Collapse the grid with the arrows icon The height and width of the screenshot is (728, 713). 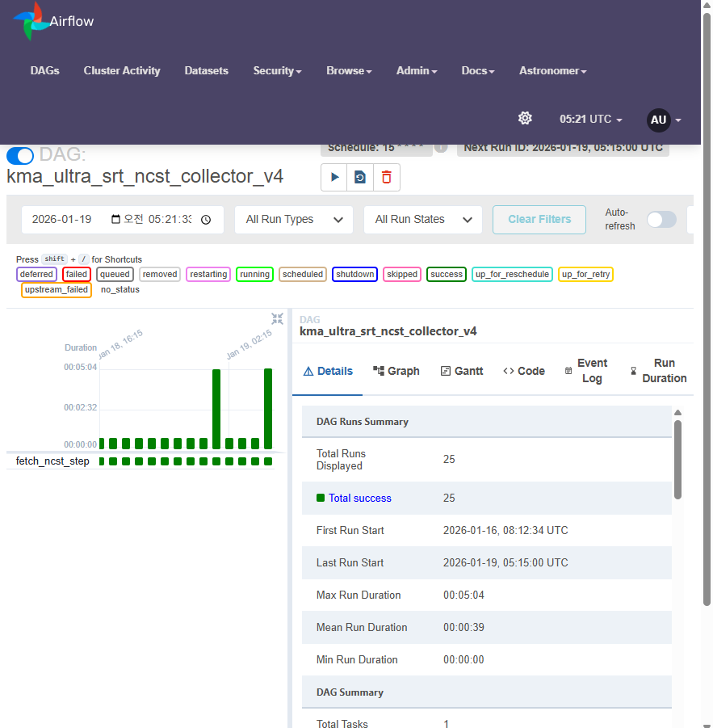[277, 318]
